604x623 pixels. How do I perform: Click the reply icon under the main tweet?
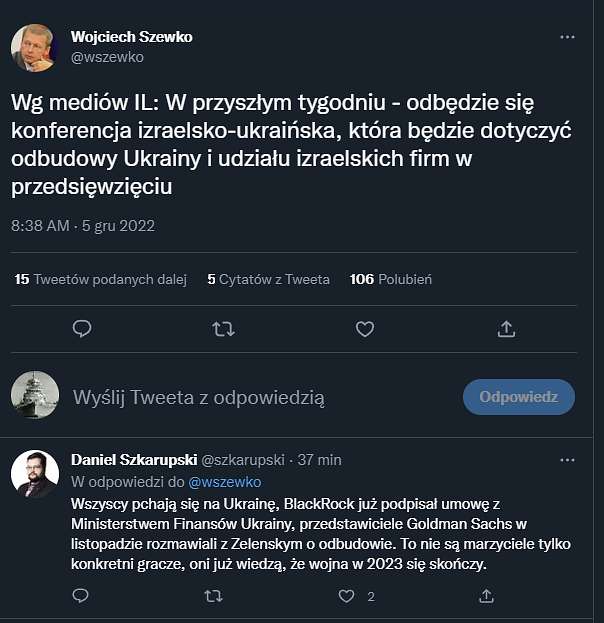(82, 329)
